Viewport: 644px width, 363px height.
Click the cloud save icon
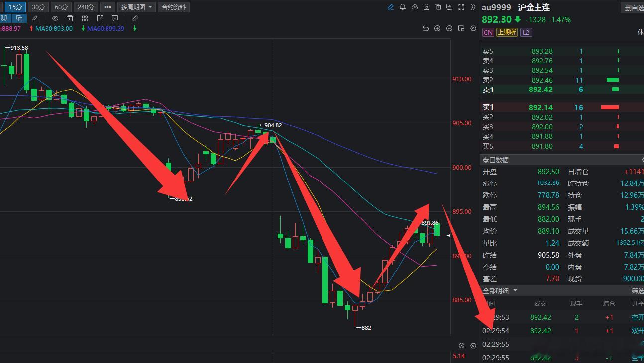point(415,7)
